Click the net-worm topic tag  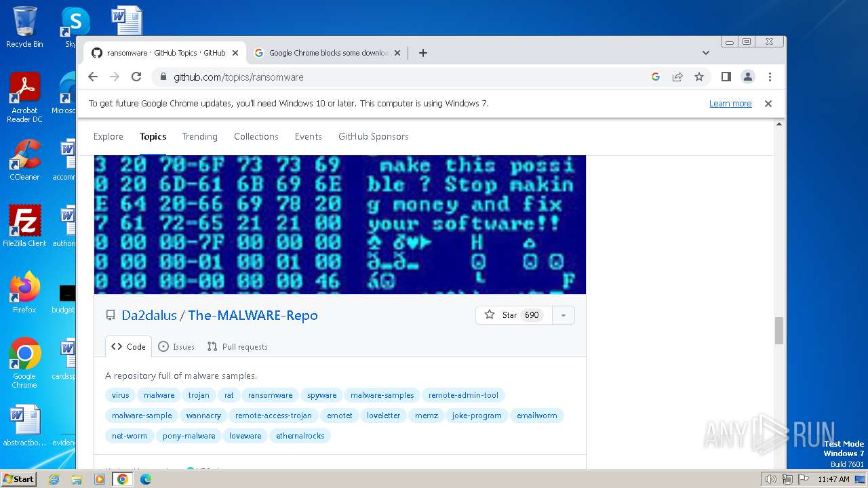pos(130,436)
